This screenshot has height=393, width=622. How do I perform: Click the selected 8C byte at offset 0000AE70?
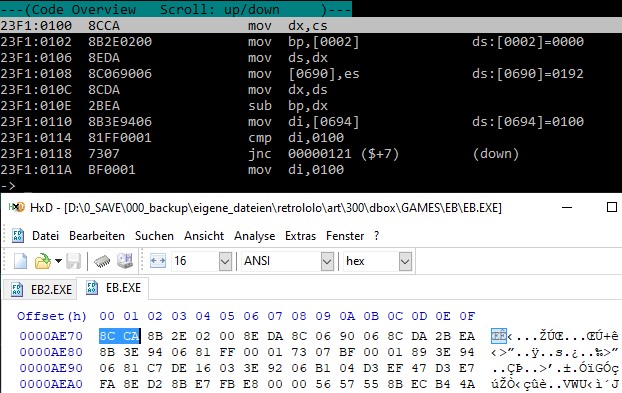107,336
